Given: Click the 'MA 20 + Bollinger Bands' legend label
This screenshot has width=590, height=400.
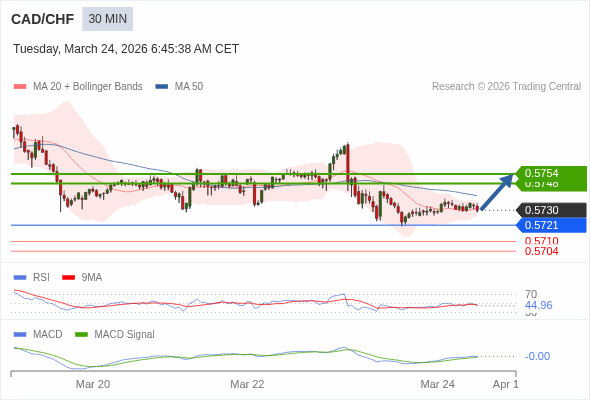Looking at the screenshot, I should coord(88,87).
